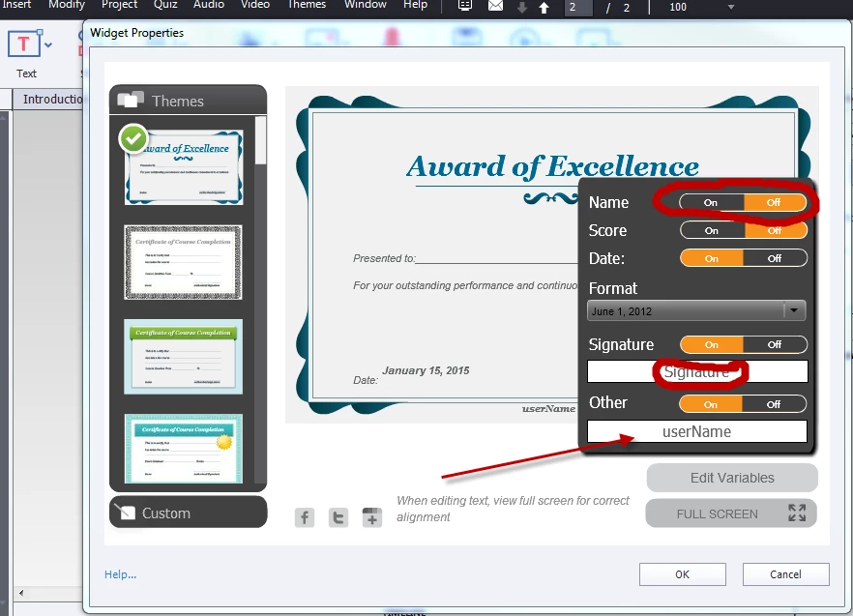Open the zoom percentage dropdown arrow
This screenshot has height=616, width=853.
point(731,7)
